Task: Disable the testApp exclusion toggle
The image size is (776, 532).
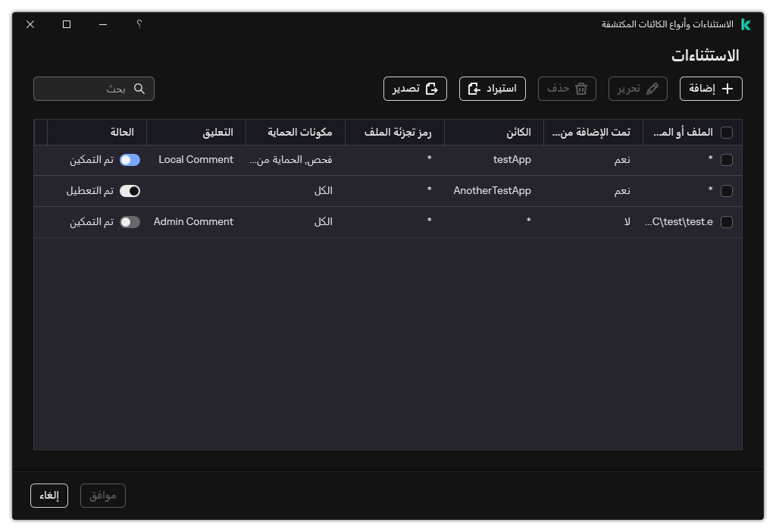Action: coord(130,160)
